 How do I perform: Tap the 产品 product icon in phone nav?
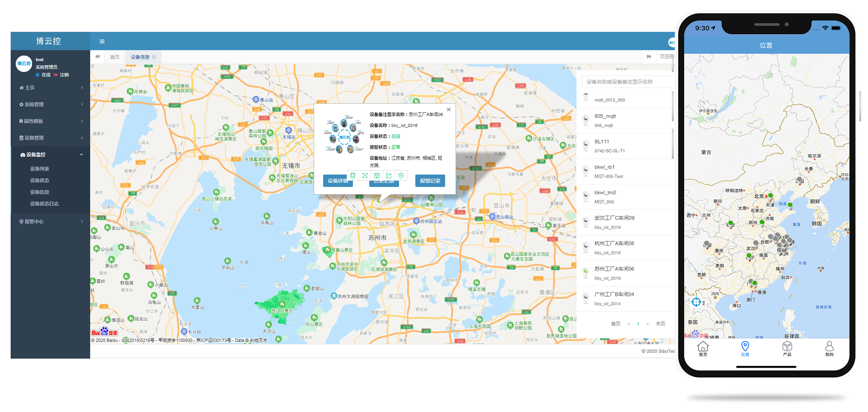[x=787, y=348]
